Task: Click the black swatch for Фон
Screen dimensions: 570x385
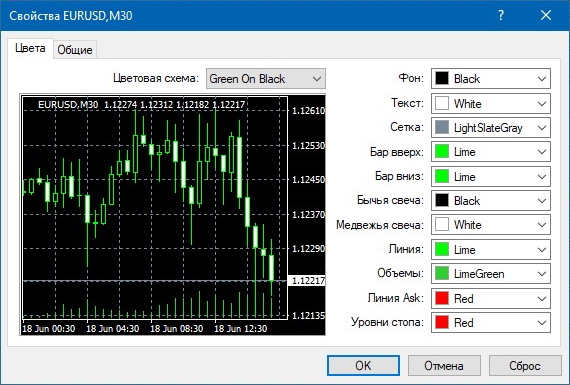Action: [442, 79]
